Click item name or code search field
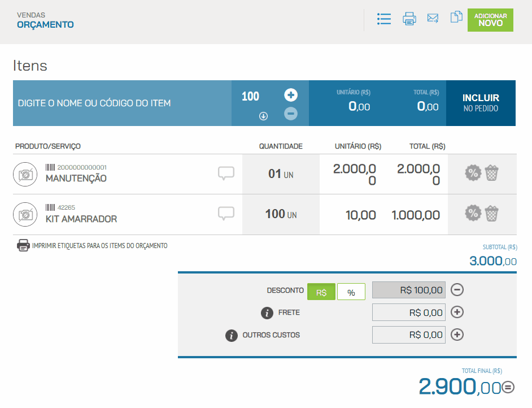The height and width of the screenshot is (408, 532). point(122,103)
